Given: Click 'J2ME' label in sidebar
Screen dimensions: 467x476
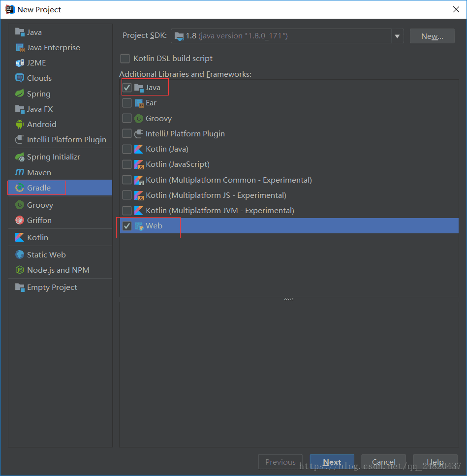Looking at the screenshot, I should [36, 63].
